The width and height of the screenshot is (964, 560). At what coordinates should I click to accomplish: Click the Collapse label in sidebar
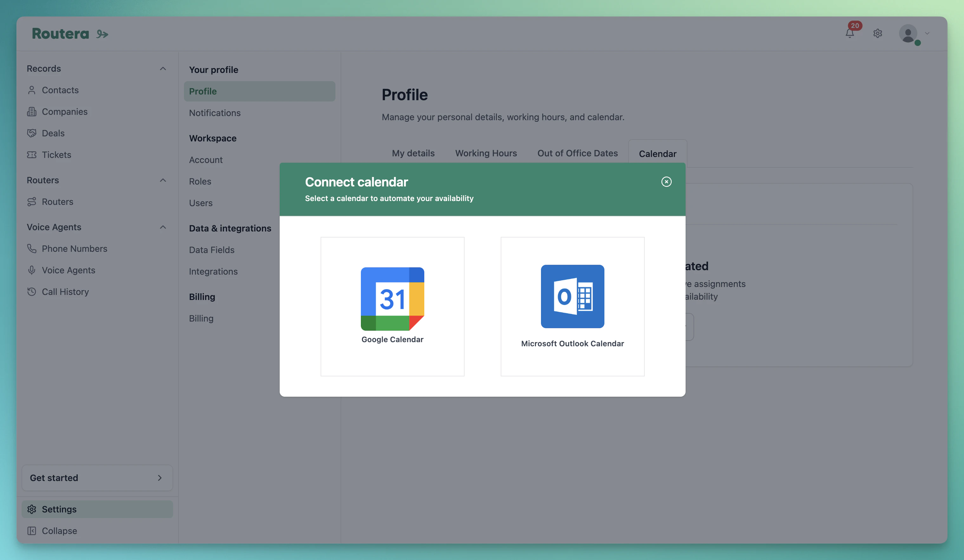tap(59, 531)
